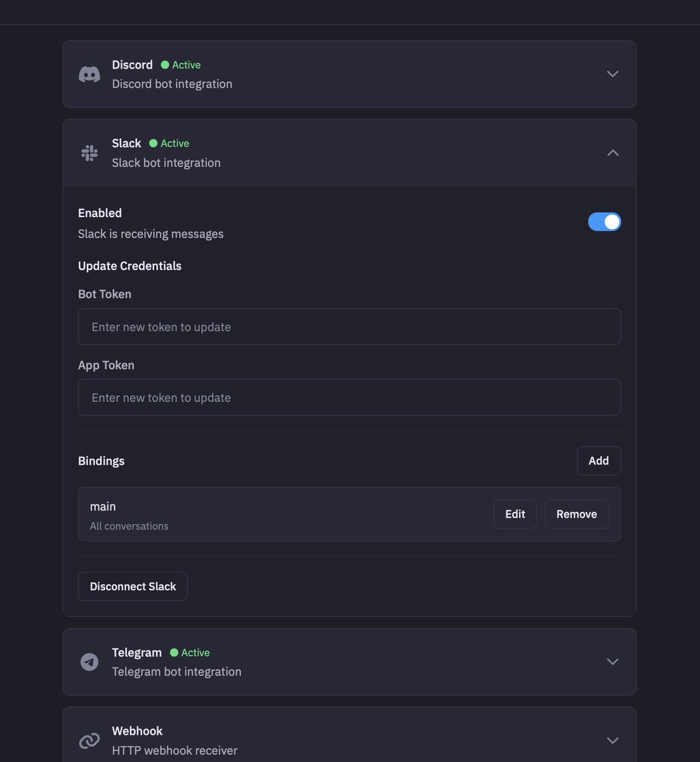Click the Webhook chain-link icon
This screenshot has width=700, height=762.
coord(89,740)
